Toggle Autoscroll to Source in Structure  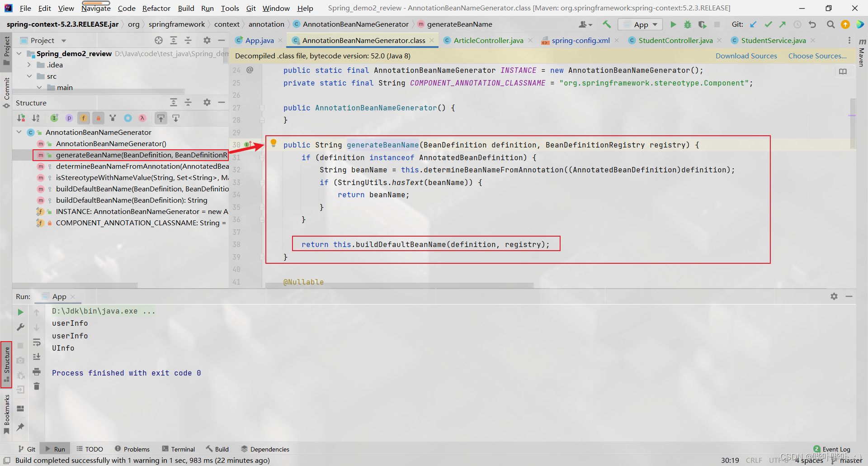point(161,118)
